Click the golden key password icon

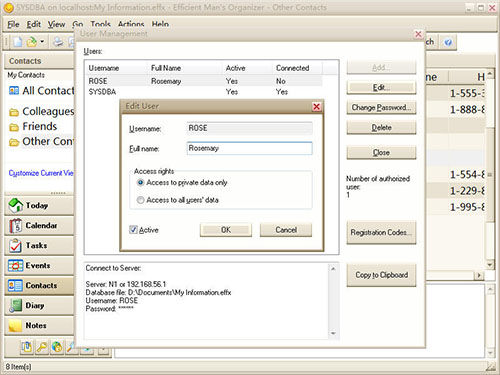point(42,347)
